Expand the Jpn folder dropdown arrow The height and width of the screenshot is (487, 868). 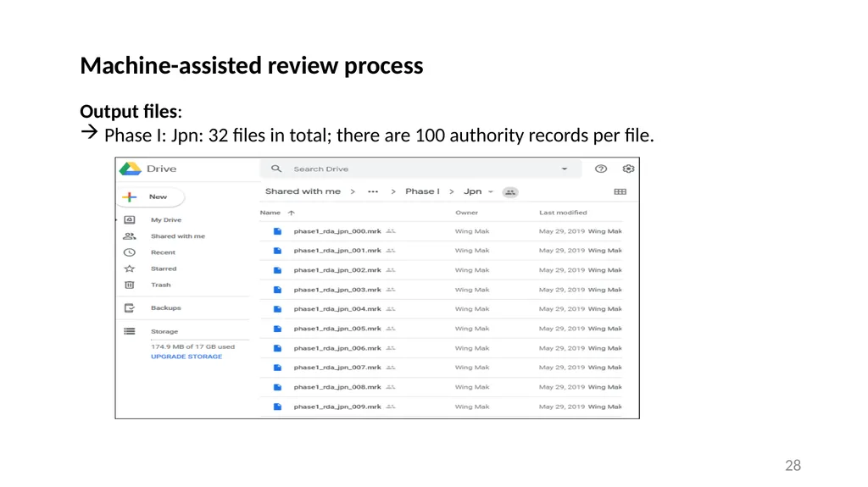click(491, 191)
